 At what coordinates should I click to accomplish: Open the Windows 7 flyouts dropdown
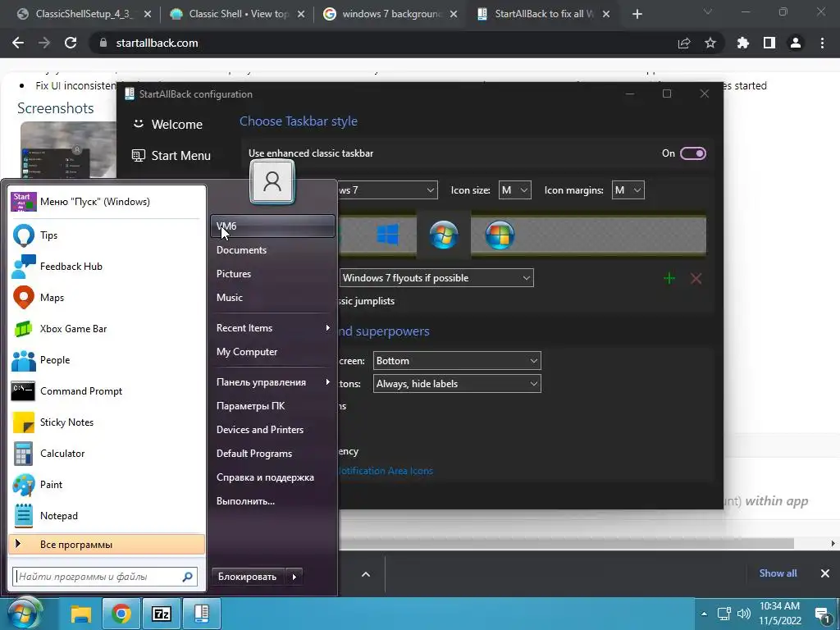(436, 278)
